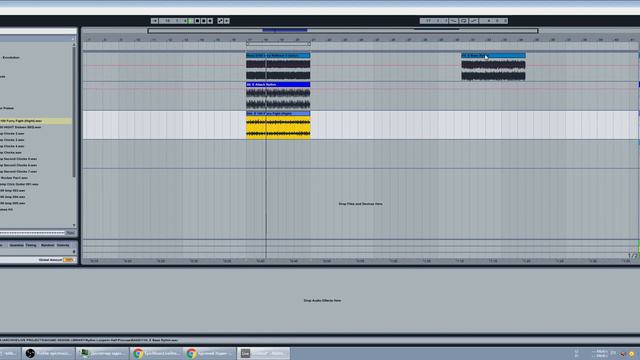Click the Drop Audio Effects Here area
This screenshot has height=360, width=640.
(322, 300)
